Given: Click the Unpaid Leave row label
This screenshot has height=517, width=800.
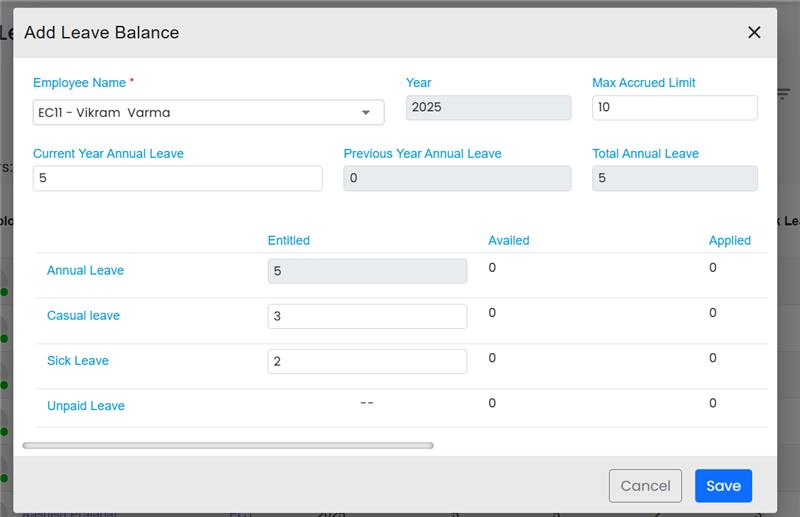Looking at the screenshot, I should coord(86,406).
